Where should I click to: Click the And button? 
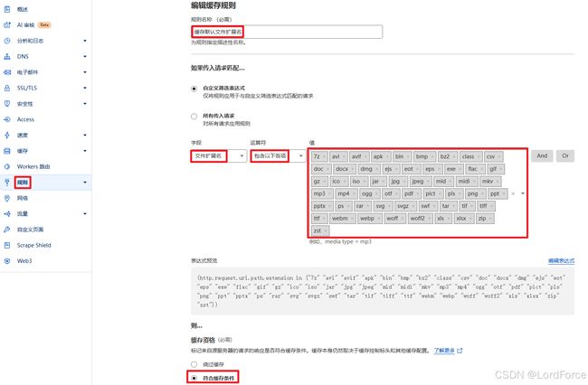[542, 155]
